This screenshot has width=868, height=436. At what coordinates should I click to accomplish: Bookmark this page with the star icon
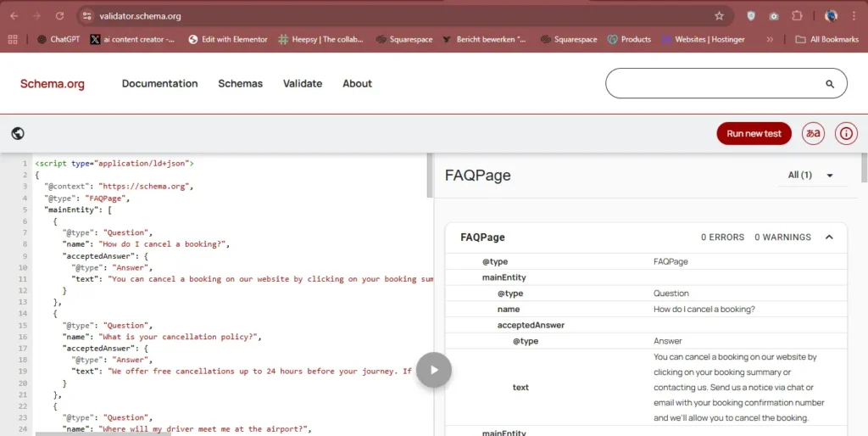719,16
